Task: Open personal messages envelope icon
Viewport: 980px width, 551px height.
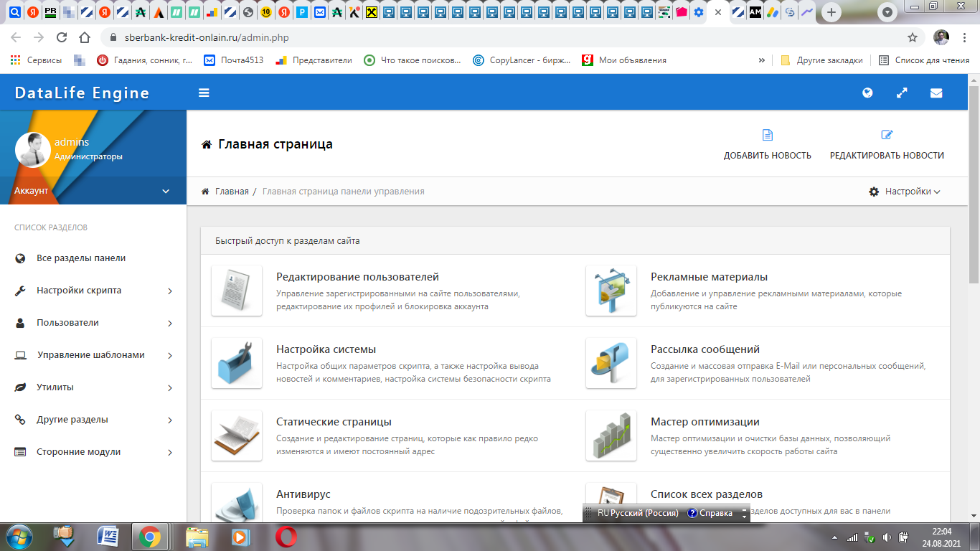Action: [936, 93]
